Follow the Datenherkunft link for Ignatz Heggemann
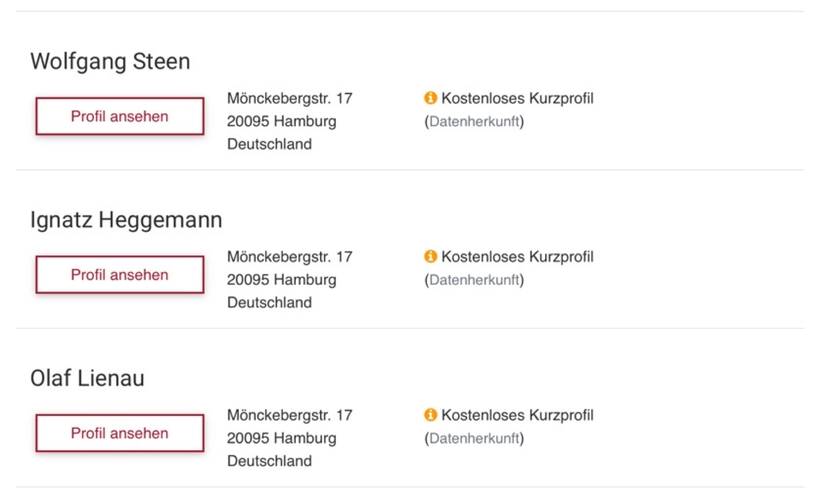Screen dimensions: 838x504 click(x=474, y=279)
